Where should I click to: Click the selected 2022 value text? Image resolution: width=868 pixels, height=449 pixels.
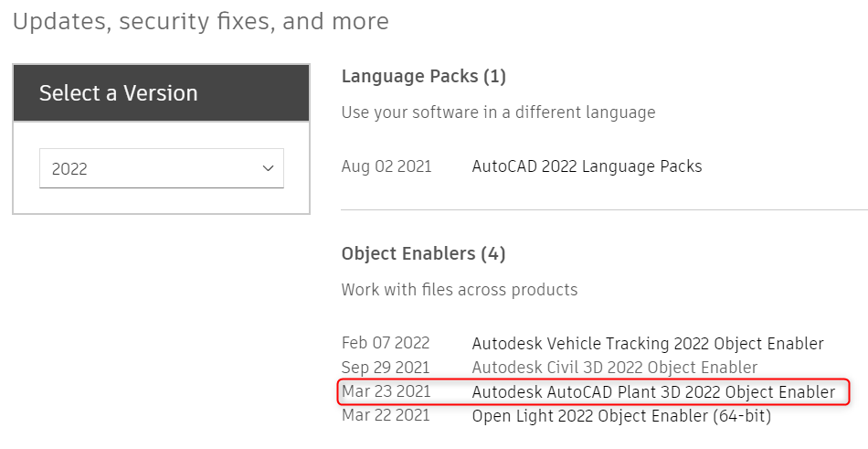coord(69,169)
